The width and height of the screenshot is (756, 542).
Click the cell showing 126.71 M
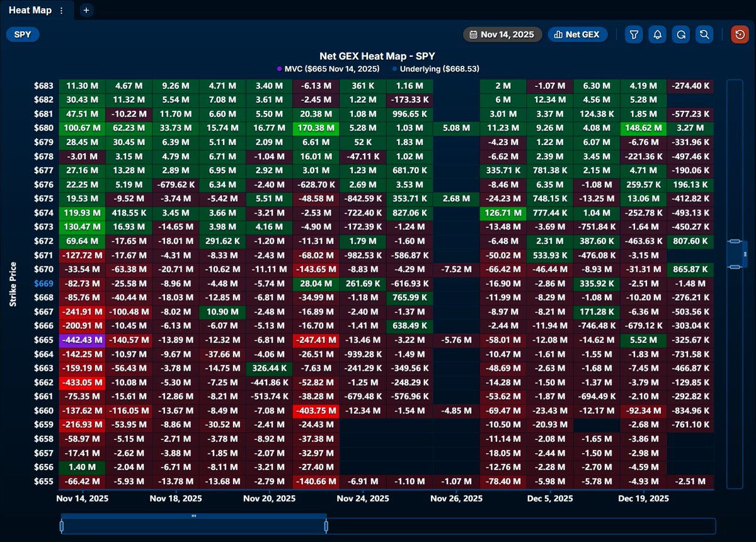tap(502, 212)
